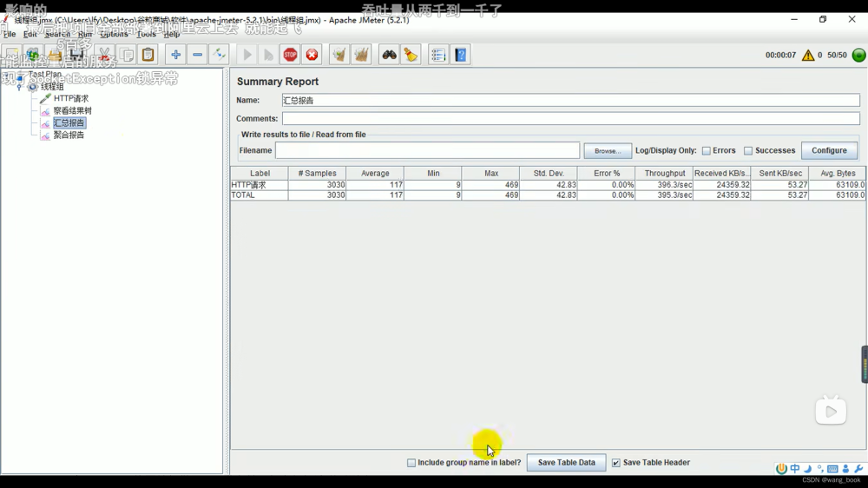Click the keyboard icon in tray

tap(832, 469)
